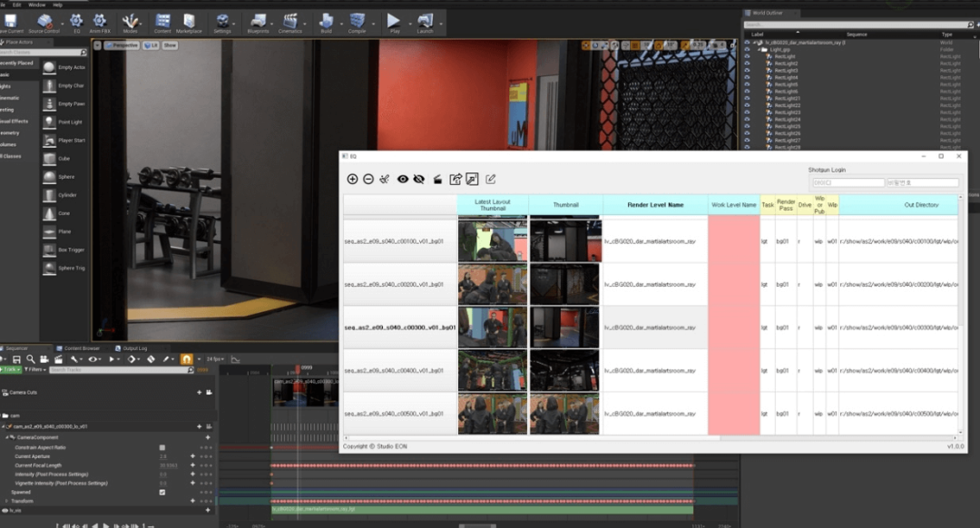The width and height of the screenshot is (980, 528).
Task: Click the Shotgun Login ID input field
Action: 848,182
